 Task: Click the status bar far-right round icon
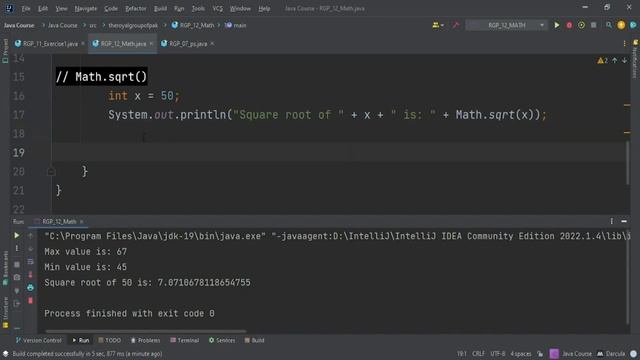[x=633, y=354]
